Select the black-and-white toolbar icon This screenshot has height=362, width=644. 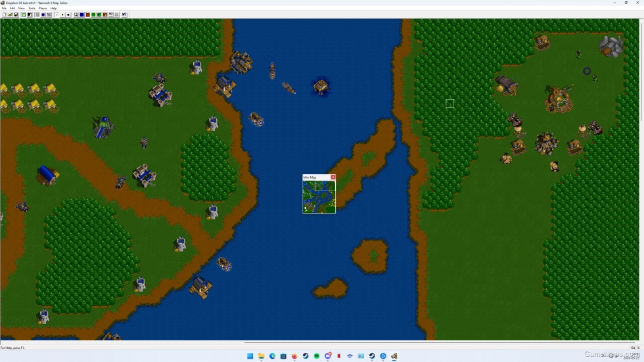[30, 14]
